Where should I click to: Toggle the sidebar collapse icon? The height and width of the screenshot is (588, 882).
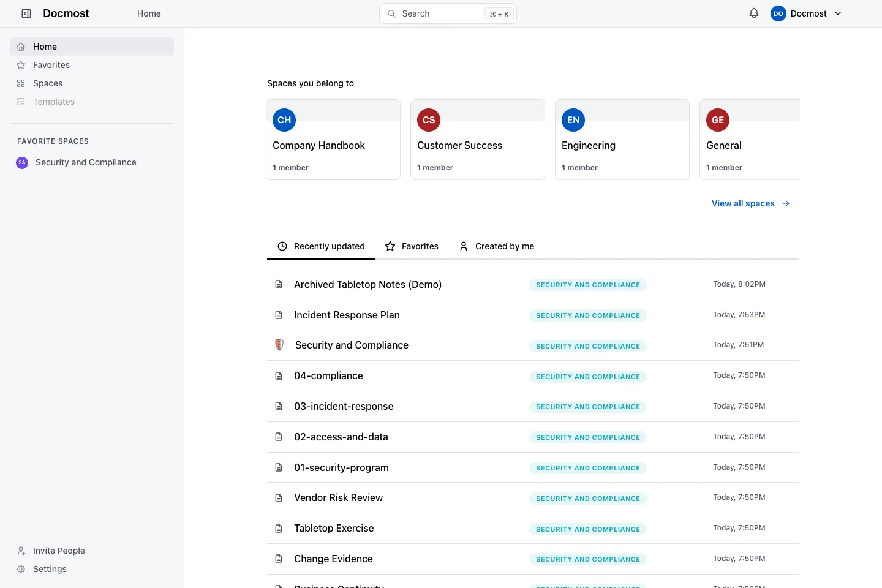click(x=26, y=13)
